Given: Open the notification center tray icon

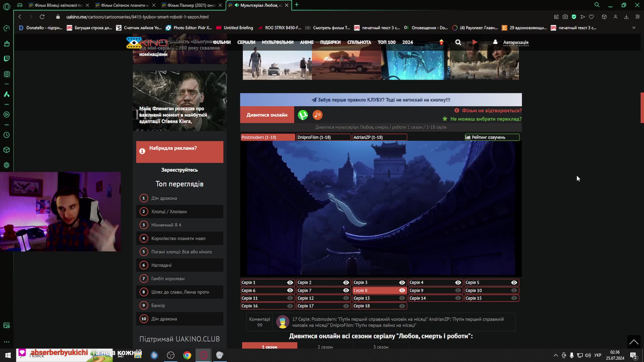Looking at the screenshot, I should pos(634,355).
